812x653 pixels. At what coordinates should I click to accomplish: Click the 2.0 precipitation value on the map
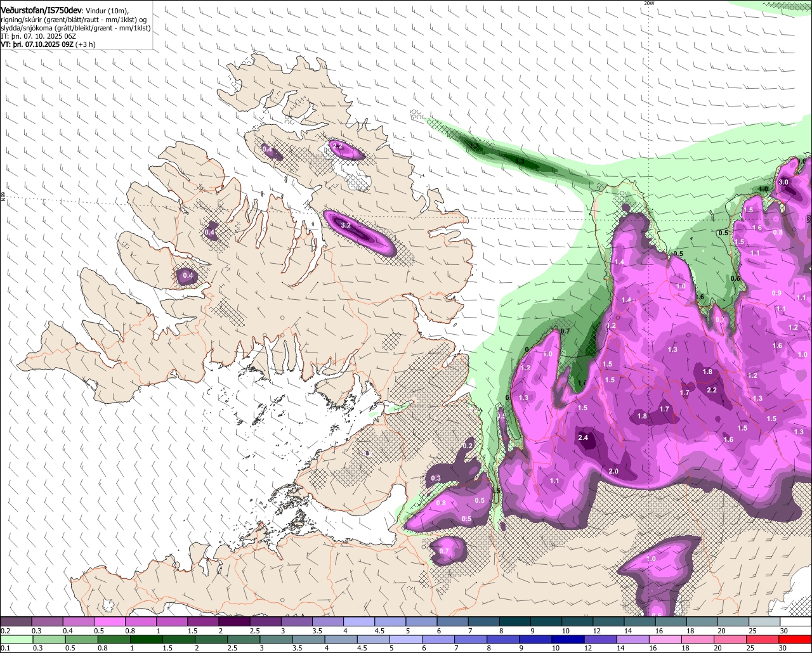coord(613,472)
